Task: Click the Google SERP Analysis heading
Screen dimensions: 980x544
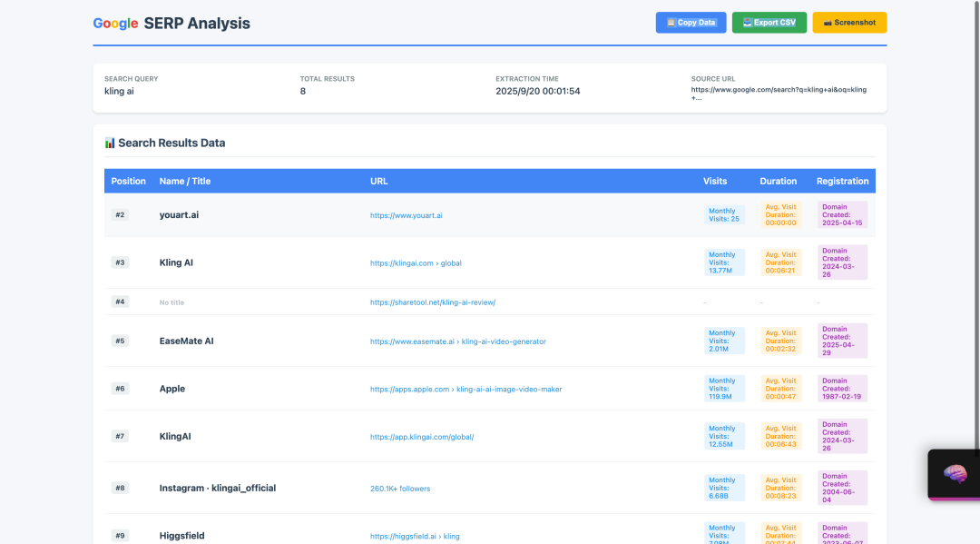Action: [x=171, y=23]
